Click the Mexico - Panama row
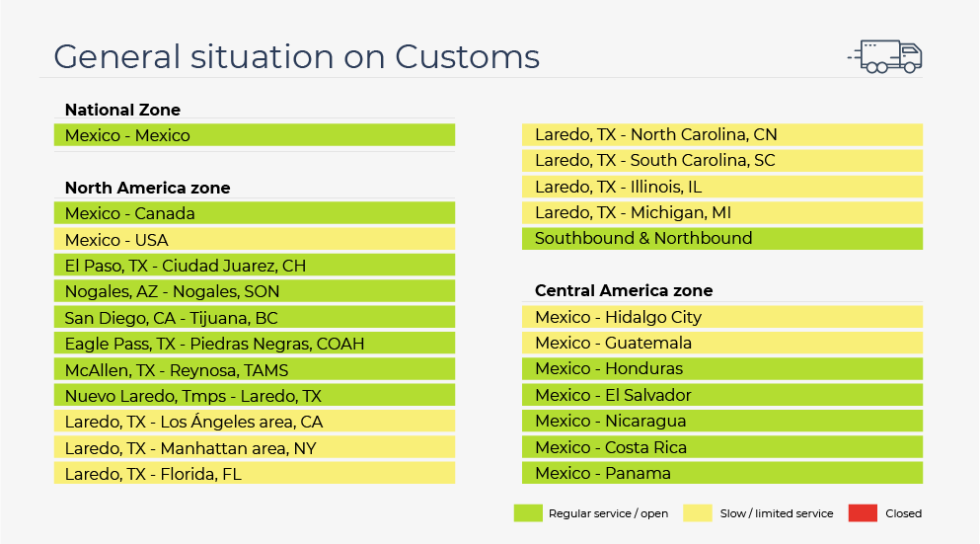 pyautogui.click(x=722, y=473)
